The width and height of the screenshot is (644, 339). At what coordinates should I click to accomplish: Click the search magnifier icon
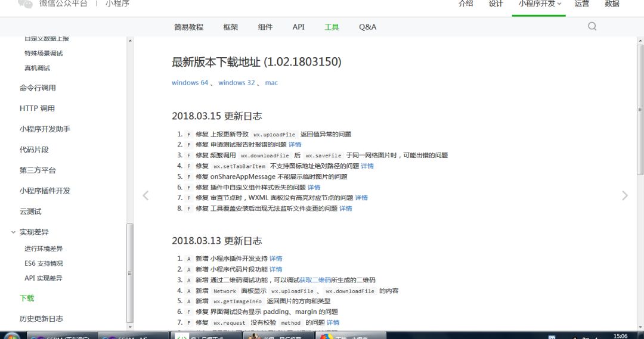tap(592, 27)
